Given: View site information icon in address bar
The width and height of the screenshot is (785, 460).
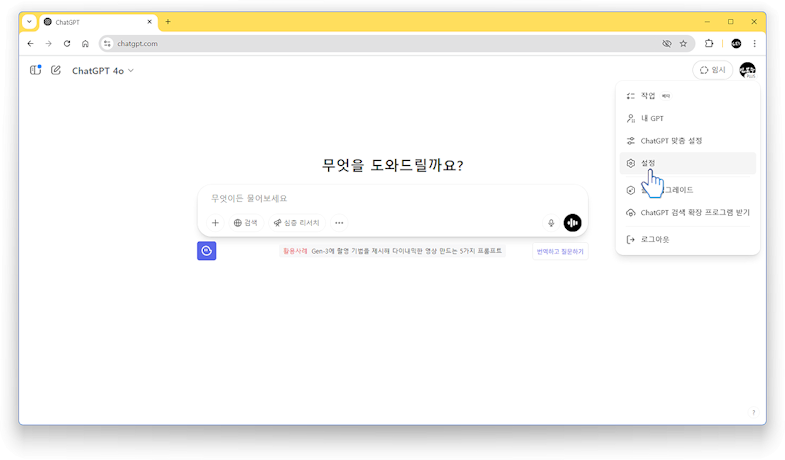Looking at the screenshot, I should click(107, 44).
